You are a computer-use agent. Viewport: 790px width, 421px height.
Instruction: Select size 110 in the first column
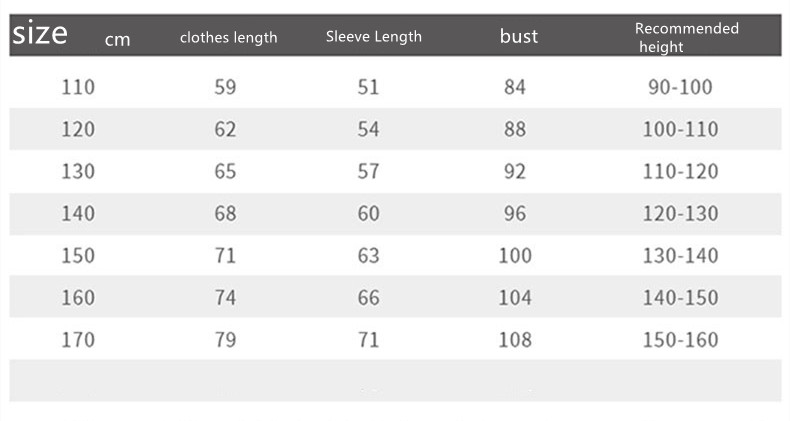click(x=78, y=87)
